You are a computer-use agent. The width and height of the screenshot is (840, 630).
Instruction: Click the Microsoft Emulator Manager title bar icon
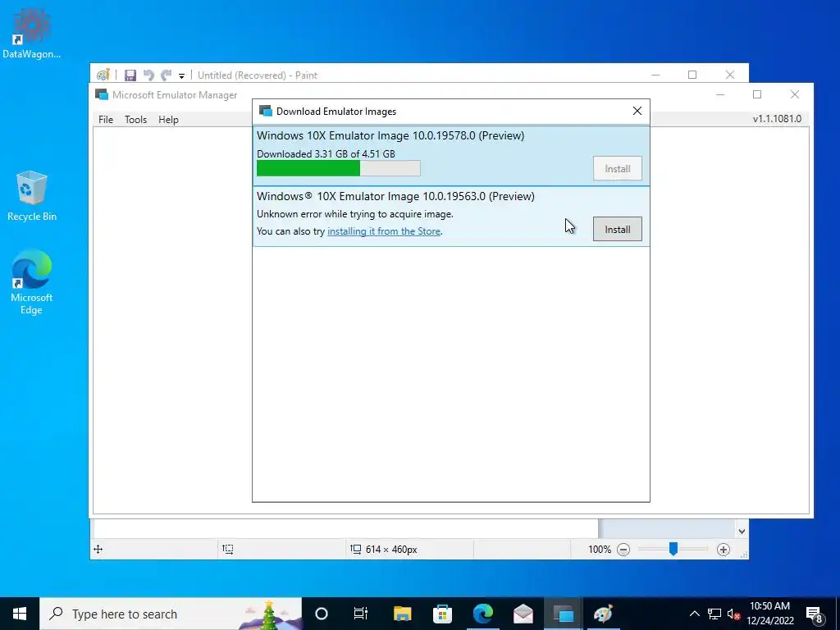click(101, 95)
